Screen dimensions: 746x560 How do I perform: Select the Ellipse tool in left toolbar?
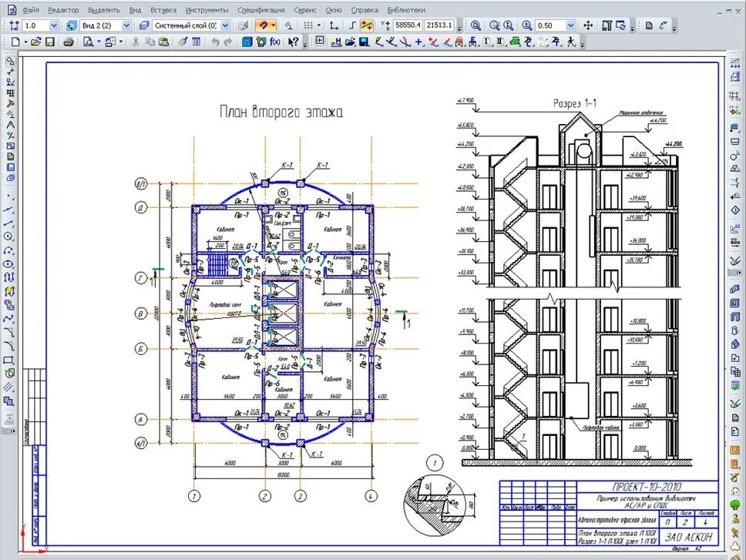pos(9,264)
